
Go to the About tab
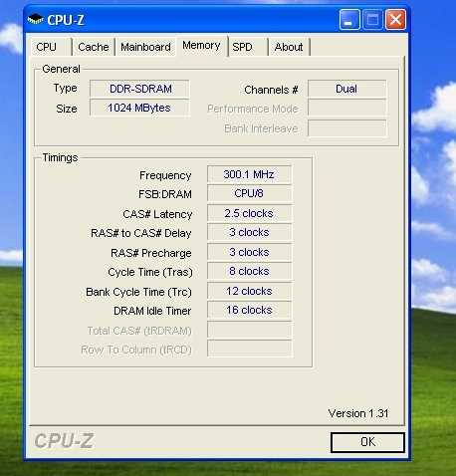tap(289, 47)
